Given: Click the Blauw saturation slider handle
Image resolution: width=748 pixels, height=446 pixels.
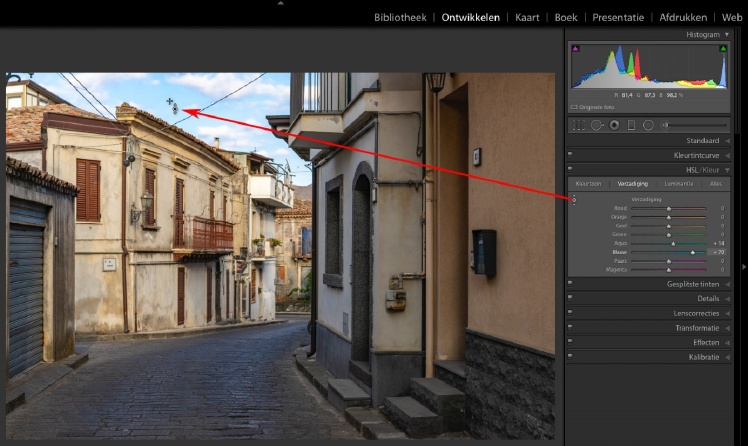Looking at the screenshot, I should [x=693, y=252].
